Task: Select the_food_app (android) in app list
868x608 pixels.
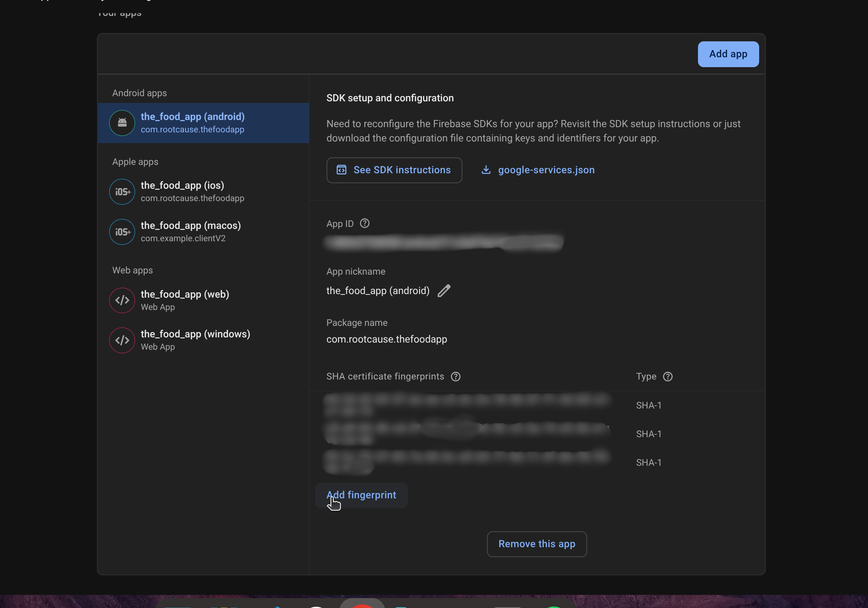Action: point(203,123)
